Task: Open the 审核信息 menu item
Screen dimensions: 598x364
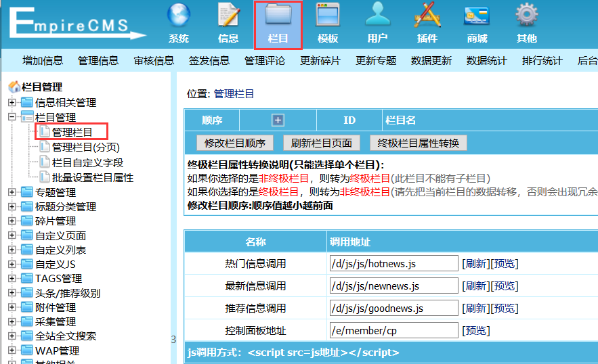Action: (154, 61)
